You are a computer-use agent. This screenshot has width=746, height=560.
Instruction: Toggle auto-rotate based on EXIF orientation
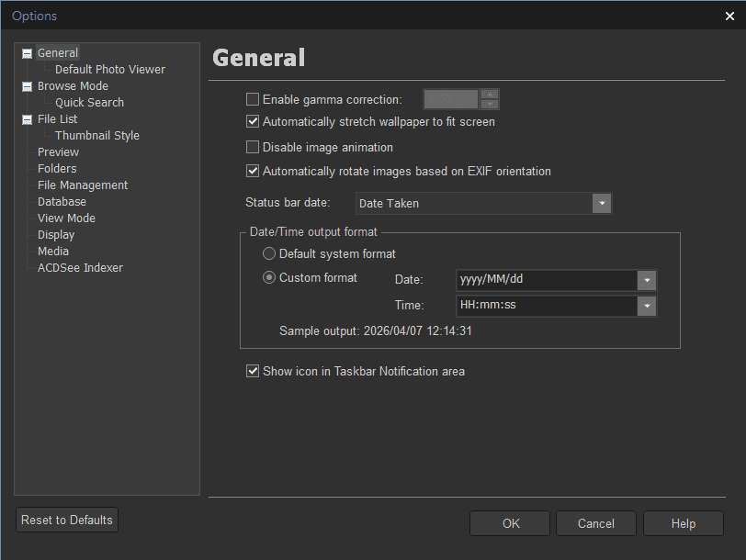[252, 171]
